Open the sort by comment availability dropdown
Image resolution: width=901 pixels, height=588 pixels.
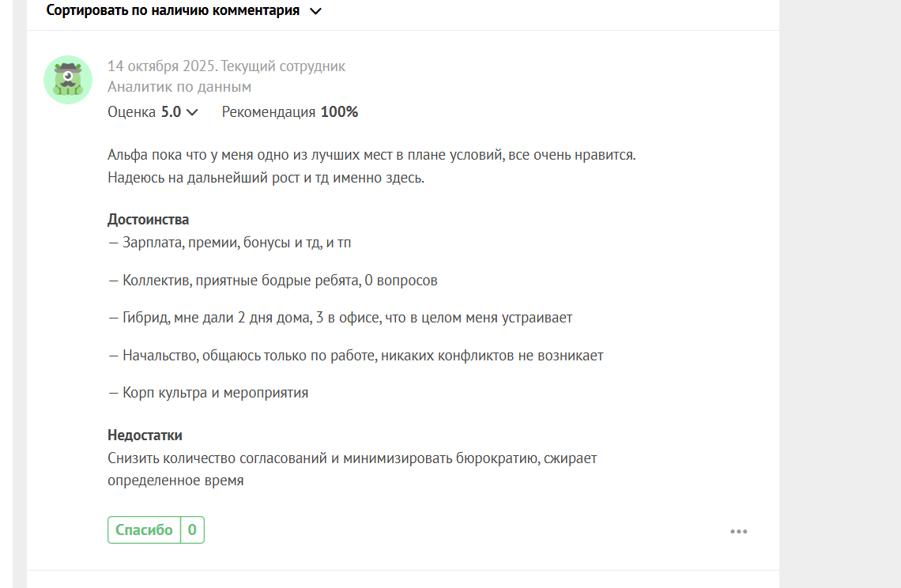point(172,11)
